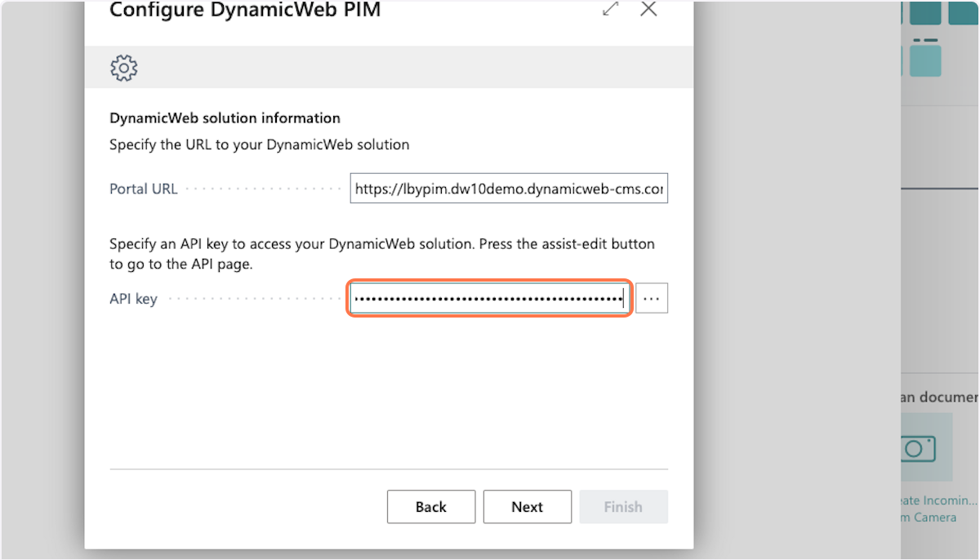Proceed by pressing Next
The image size is (980, 560).
tap(527, 507)
